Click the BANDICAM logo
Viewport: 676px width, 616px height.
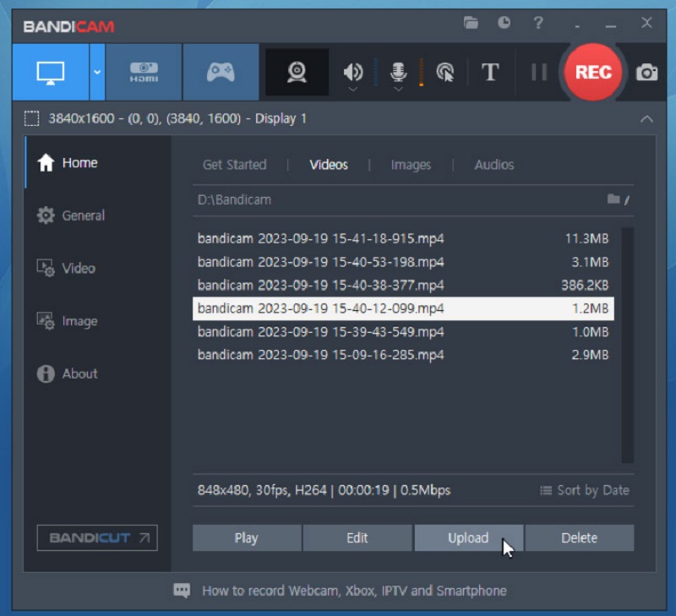[x=69, y=27]
